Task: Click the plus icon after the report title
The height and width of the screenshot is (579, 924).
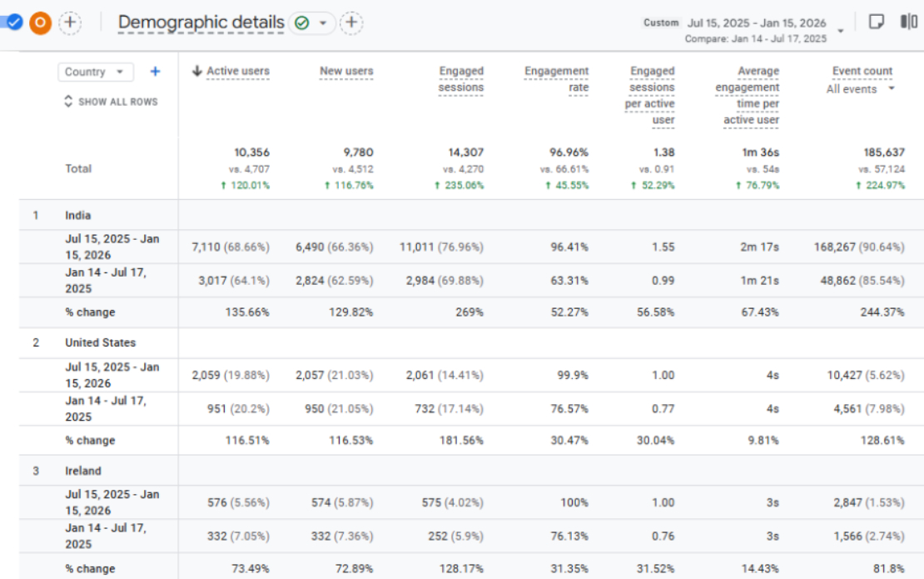Action: coord(351,23)
